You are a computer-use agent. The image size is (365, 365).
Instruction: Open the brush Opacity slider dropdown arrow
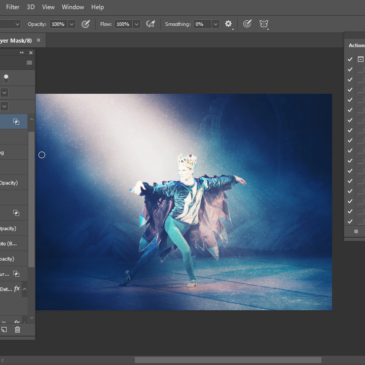click(x=71, y=24)
